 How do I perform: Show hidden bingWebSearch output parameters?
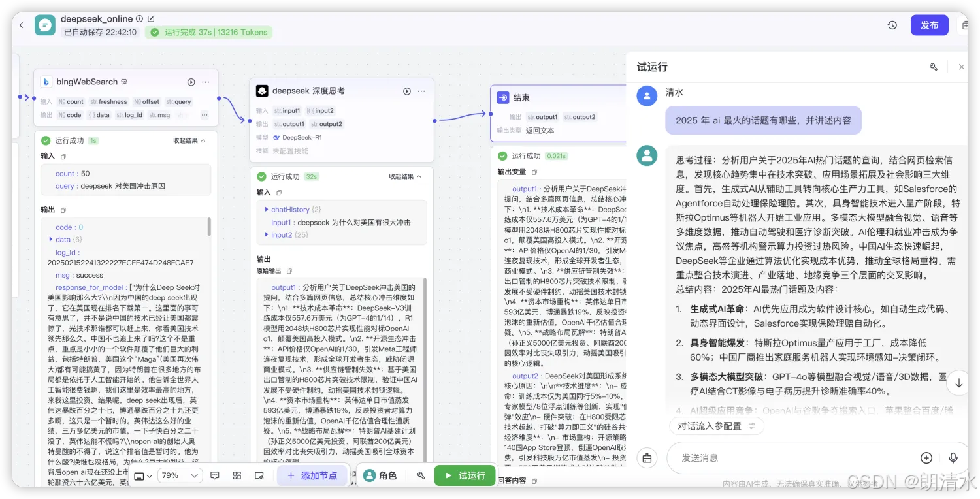pos(204,115)
